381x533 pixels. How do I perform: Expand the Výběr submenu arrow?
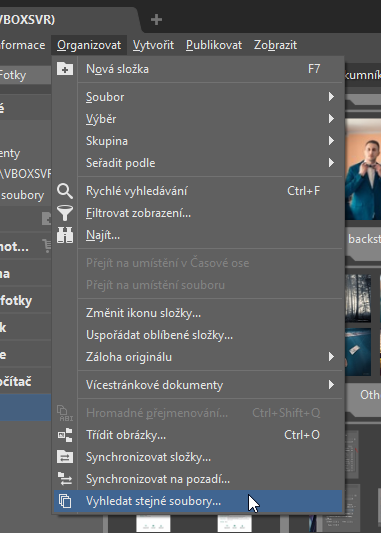[331, 119]
